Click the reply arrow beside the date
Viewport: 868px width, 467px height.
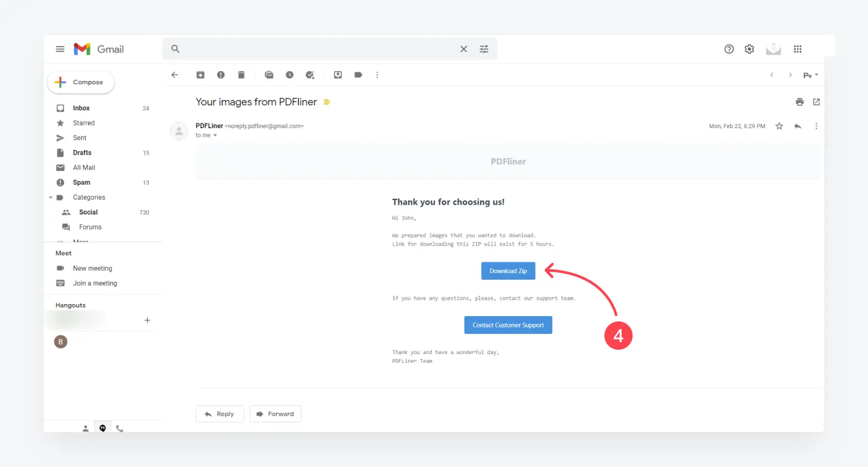[x=797, y=126]
